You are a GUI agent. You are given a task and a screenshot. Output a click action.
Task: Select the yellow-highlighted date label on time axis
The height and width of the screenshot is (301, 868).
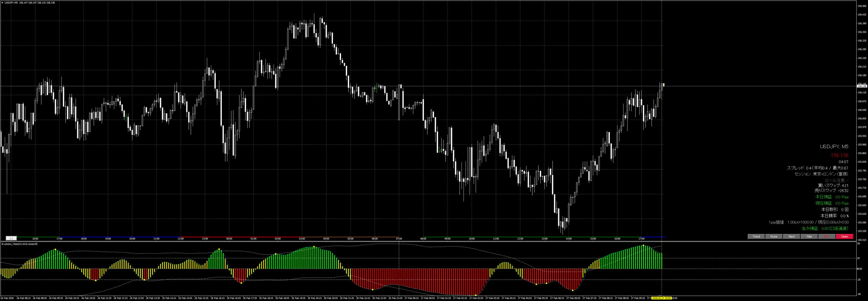pos(661,298)
